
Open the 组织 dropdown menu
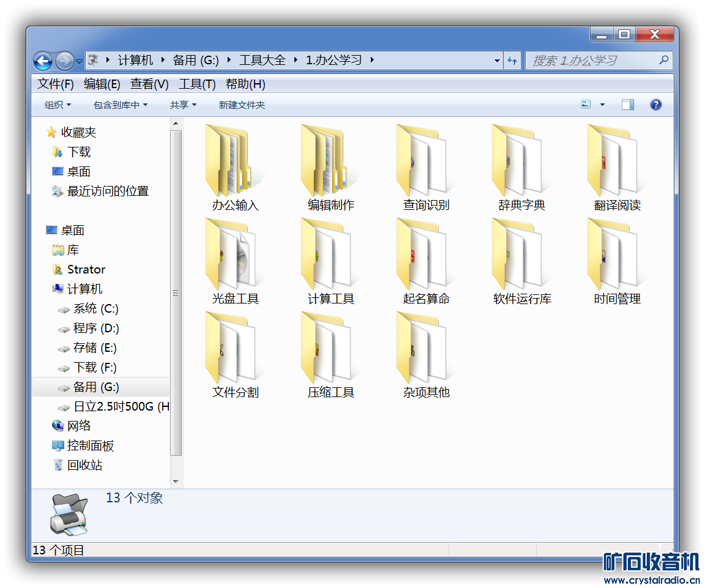point(58,105)
